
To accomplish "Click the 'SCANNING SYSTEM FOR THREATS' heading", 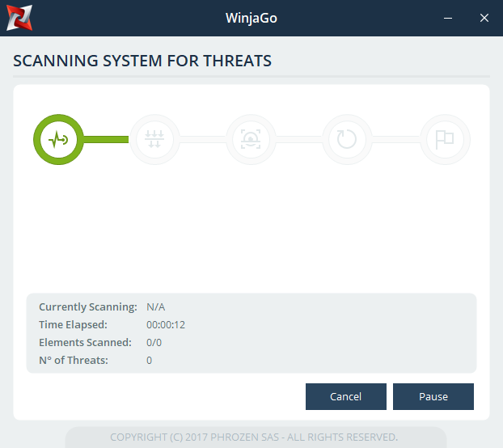I will pyautogui.click(x=142, y=61).
